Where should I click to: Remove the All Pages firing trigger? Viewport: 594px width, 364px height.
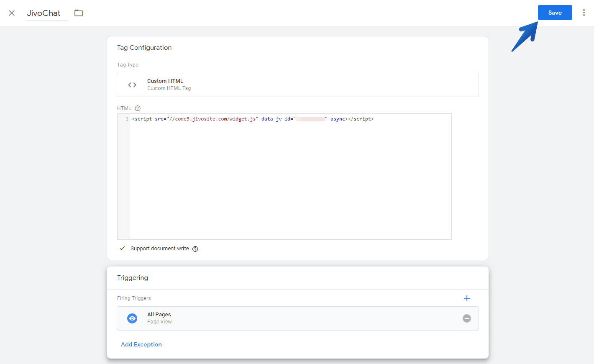point(467,318)
